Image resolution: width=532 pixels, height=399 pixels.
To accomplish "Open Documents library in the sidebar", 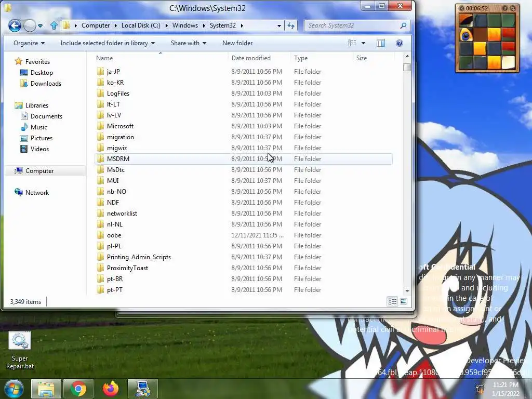I will [46, 116].
